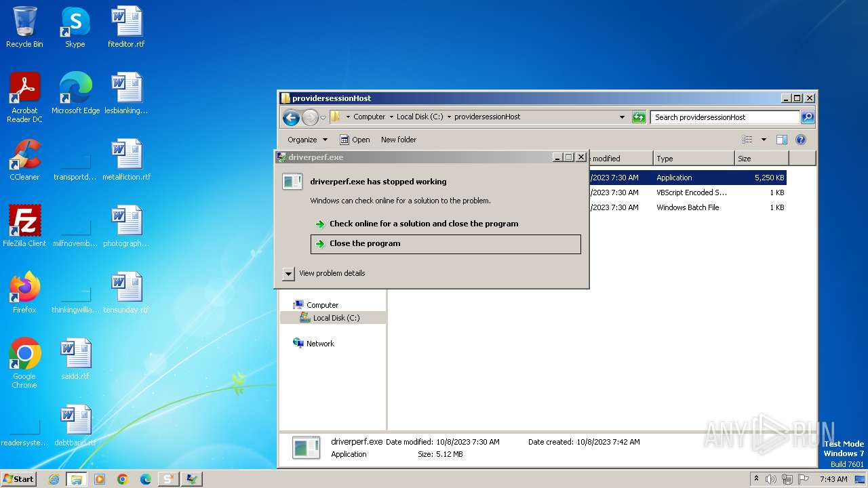Launch Firefox from the desktop
Image resolution: width=868 pixels, height=488 pixels.
click(x=24, y=293)
